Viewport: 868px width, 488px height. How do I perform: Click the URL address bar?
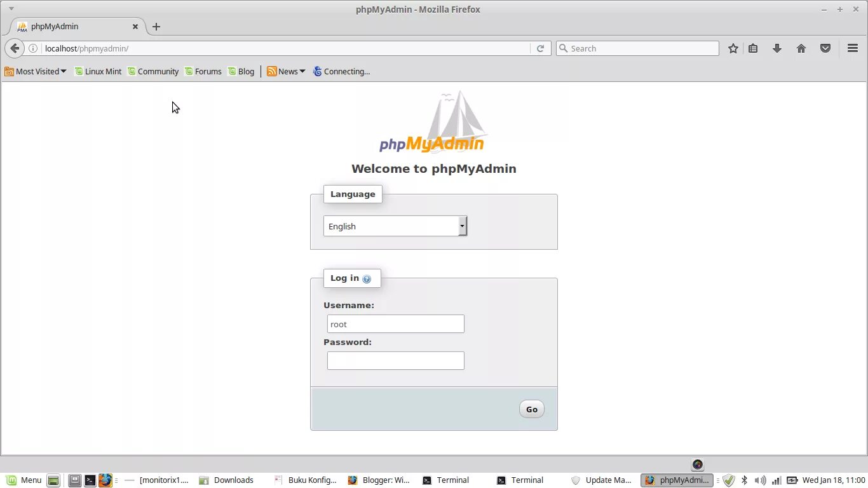click(286, 48)
